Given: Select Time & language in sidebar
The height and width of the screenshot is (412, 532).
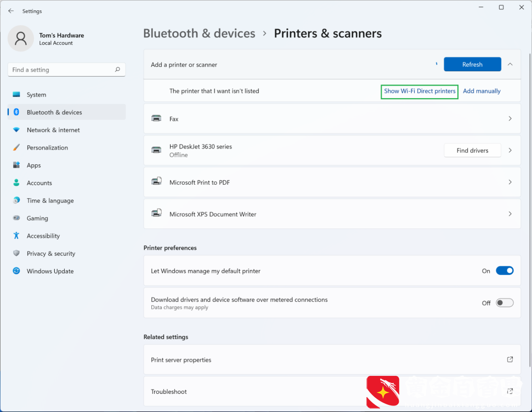Looking at the screenshot, I should (x=66, y=200).
